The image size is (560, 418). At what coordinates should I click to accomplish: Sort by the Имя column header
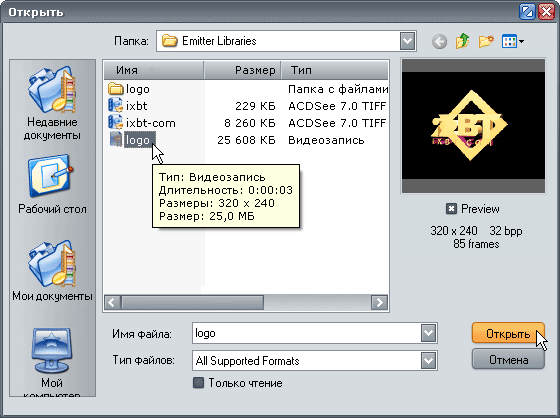point(154,70)
